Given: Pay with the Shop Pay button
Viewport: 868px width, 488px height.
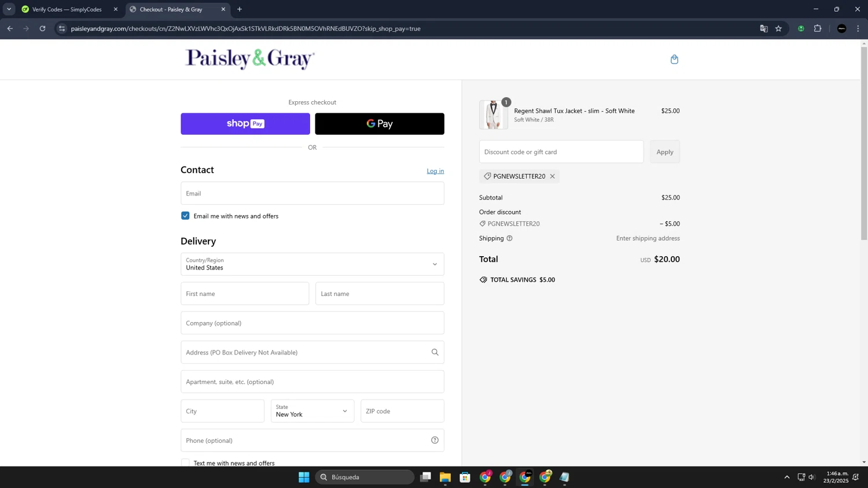Looking at the screenshot, I should (x=245, y=124).
